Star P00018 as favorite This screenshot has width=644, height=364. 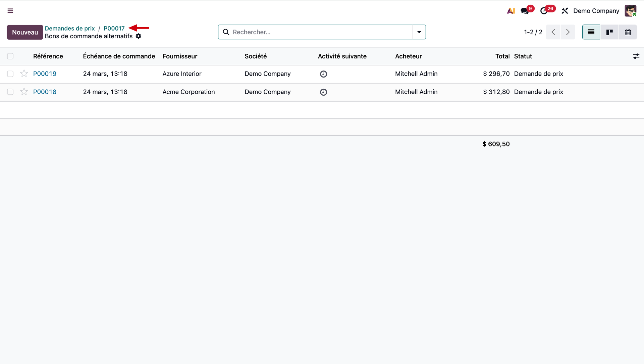pos(24,92)
